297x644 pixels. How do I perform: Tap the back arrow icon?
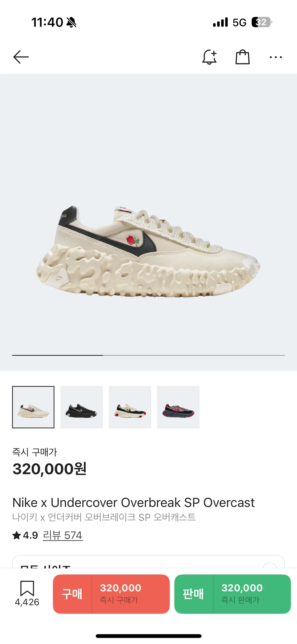21,57
